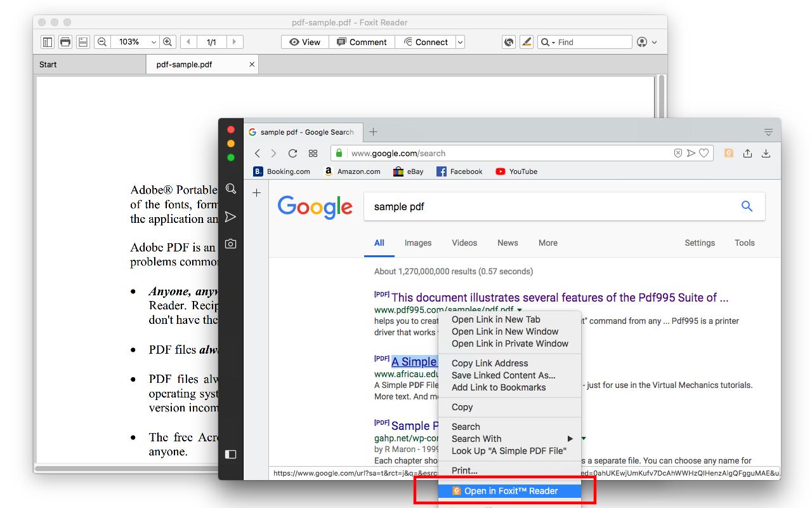Click the Facebook bookmark on the bookmarks bar
Viewport: 812px width, 508px height.
[459, 171]
